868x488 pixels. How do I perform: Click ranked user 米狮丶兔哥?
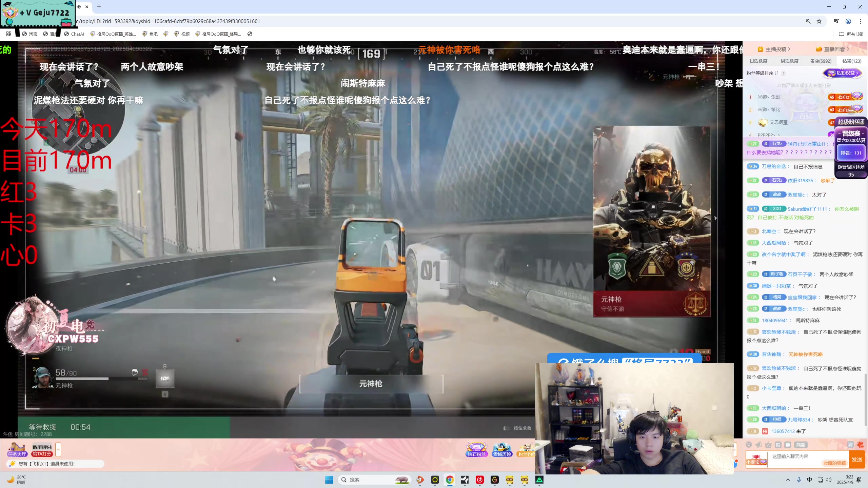point(769,97)
